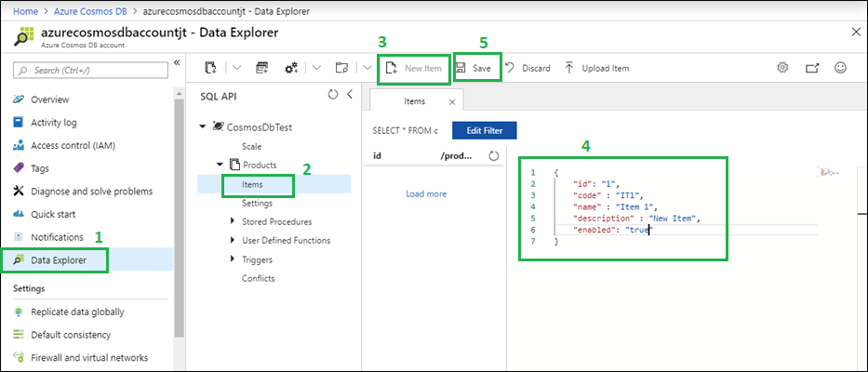This screenshot has width=868, height=372.
Task: Expand User Defined Functions node
Action: coord(233,240)
